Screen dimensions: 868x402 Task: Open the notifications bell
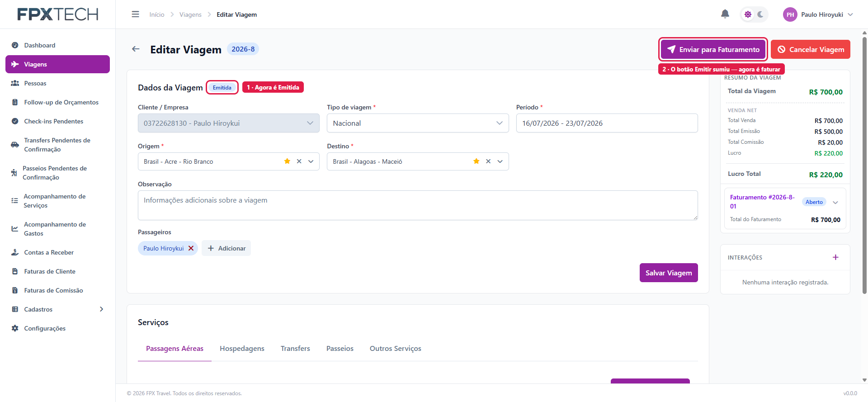tap(725, 14)
